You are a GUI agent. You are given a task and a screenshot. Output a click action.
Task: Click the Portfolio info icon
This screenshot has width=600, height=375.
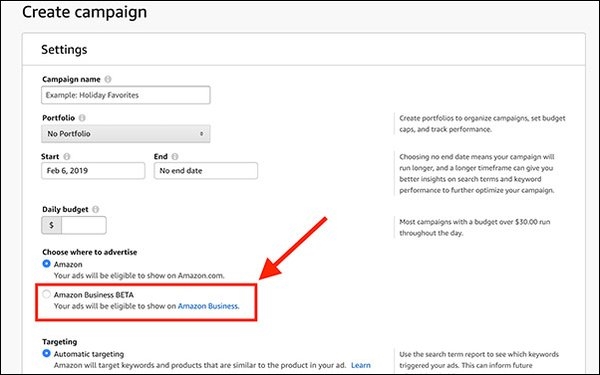82,118
